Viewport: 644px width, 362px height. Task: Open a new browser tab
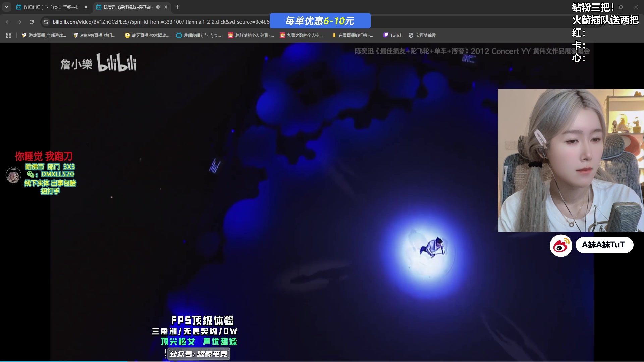(x=178, y=7)
